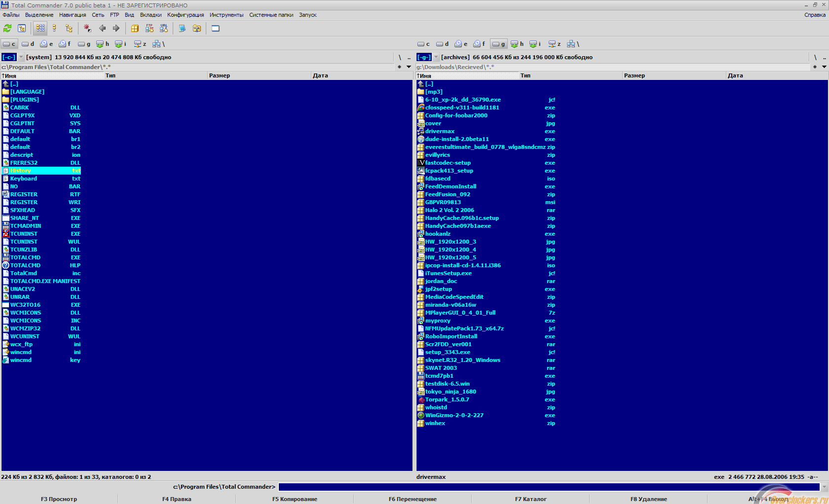Screen dimensions: 829x504
Task: Select Torpark_1.5.0.7 in right panel
Action: pyautogui.click(x=486, y=399)
